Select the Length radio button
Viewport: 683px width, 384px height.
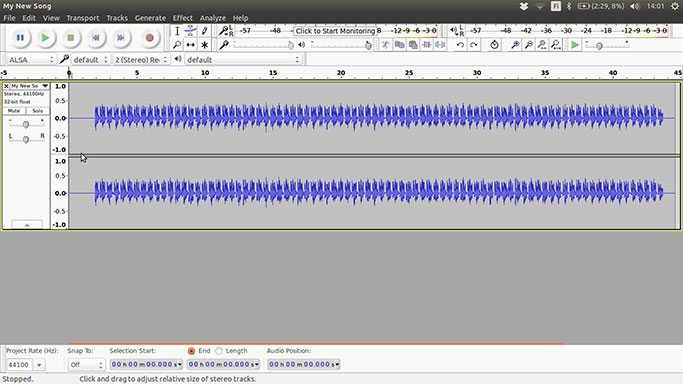coord(219,351)
